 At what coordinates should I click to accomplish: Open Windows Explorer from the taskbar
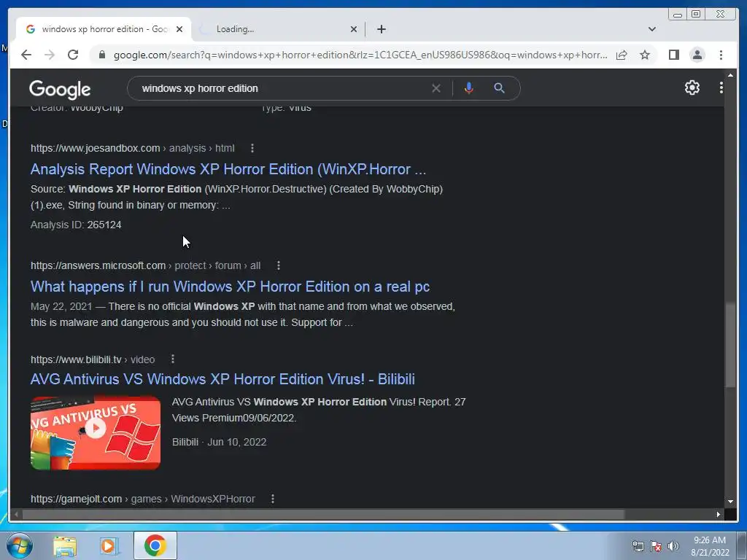click(x=65, y=546)
